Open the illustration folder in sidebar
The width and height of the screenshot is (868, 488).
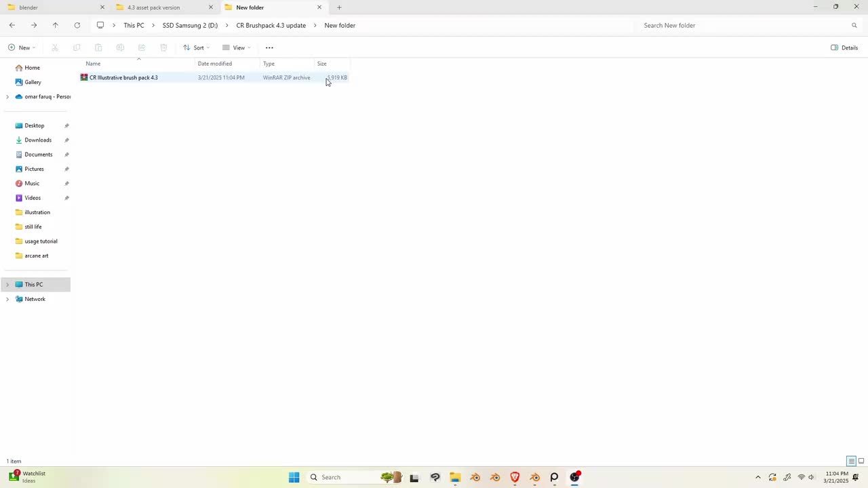[x=37, y=212]
